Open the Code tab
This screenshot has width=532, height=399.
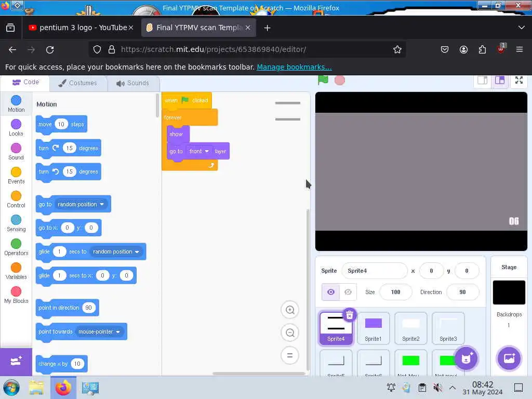pyautogui.click(x=25, y=83)
